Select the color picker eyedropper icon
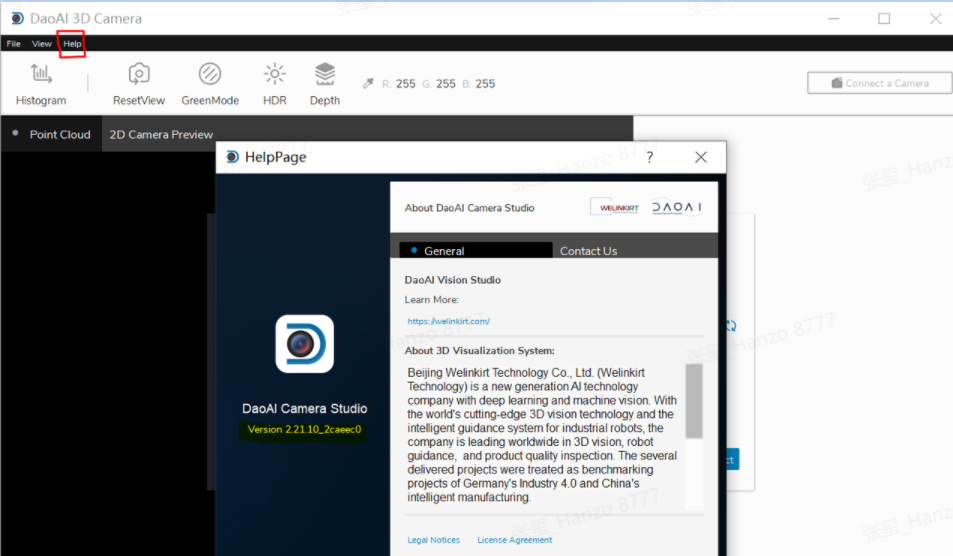This screenshot has height=556, width=953. click(368, 84)
